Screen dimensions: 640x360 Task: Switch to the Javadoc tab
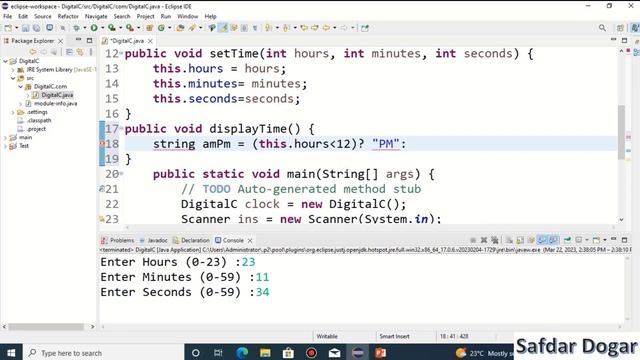pos(153,240)
